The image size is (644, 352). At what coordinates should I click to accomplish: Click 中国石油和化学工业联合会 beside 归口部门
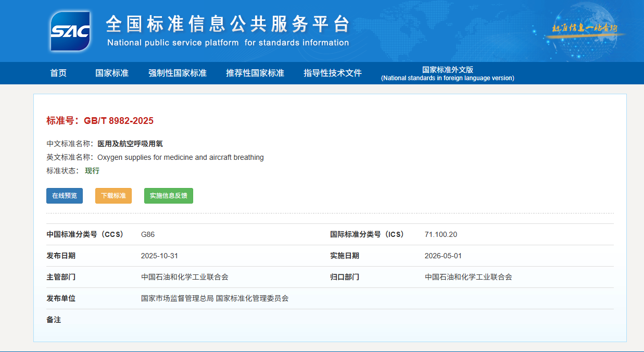[x=469, y=277]
